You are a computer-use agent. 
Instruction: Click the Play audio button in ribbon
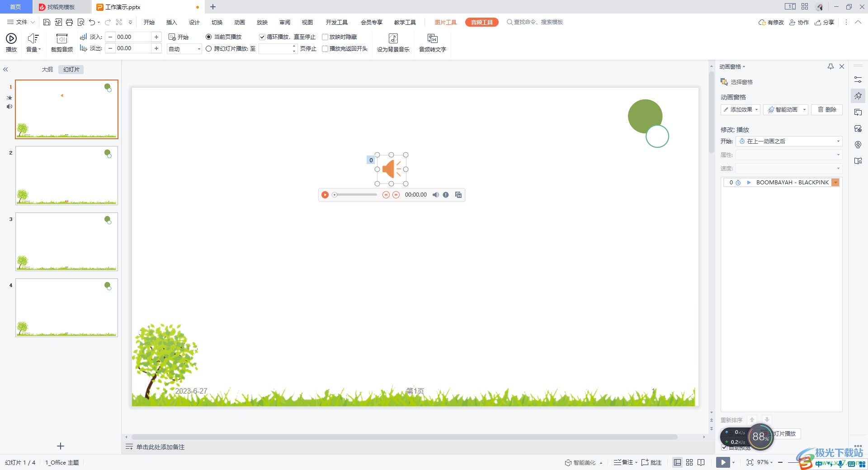tap(11, 42)
